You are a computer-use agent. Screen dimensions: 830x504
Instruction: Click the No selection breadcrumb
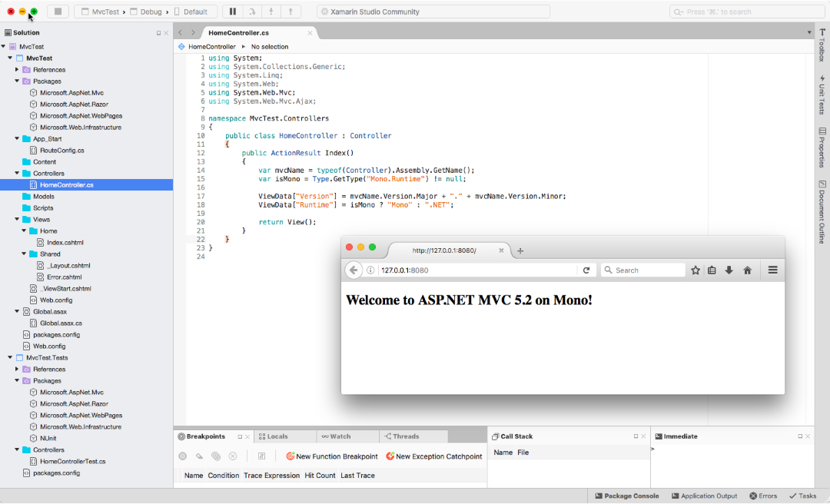270,47
